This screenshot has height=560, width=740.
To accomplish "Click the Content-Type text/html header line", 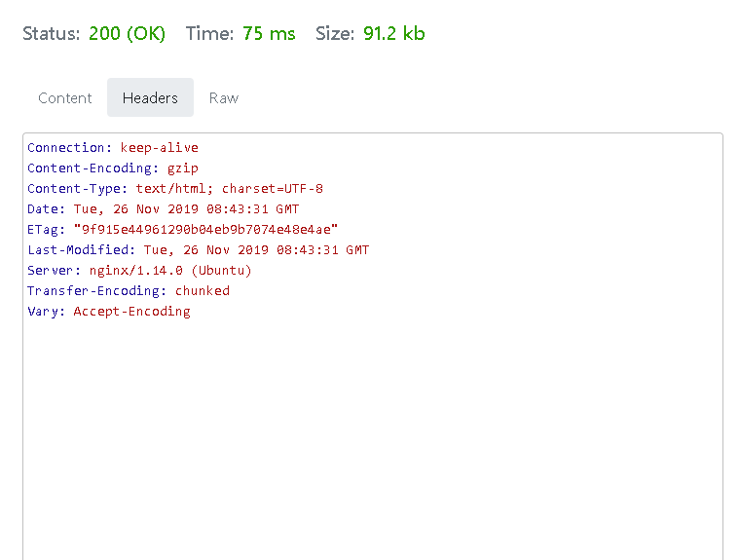I will [x=175, y=188].
